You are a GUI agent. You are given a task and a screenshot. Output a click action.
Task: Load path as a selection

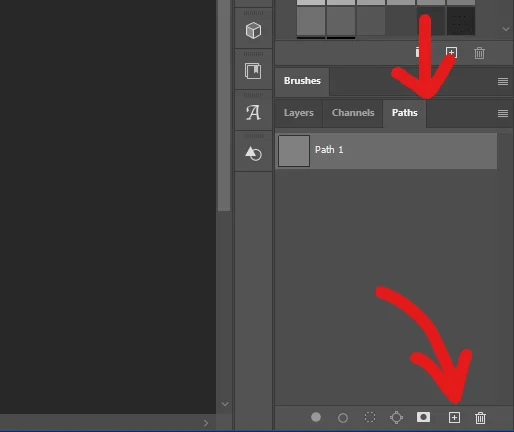[x=370, y=417]
